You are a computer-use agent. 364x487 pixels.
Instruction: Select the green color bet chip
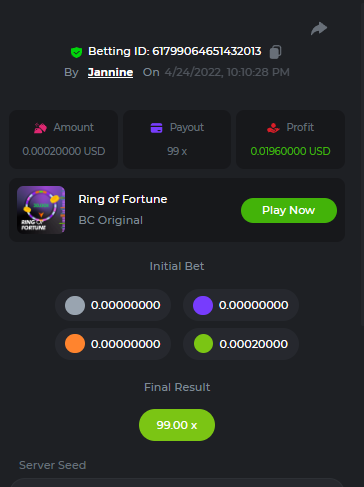203,344
